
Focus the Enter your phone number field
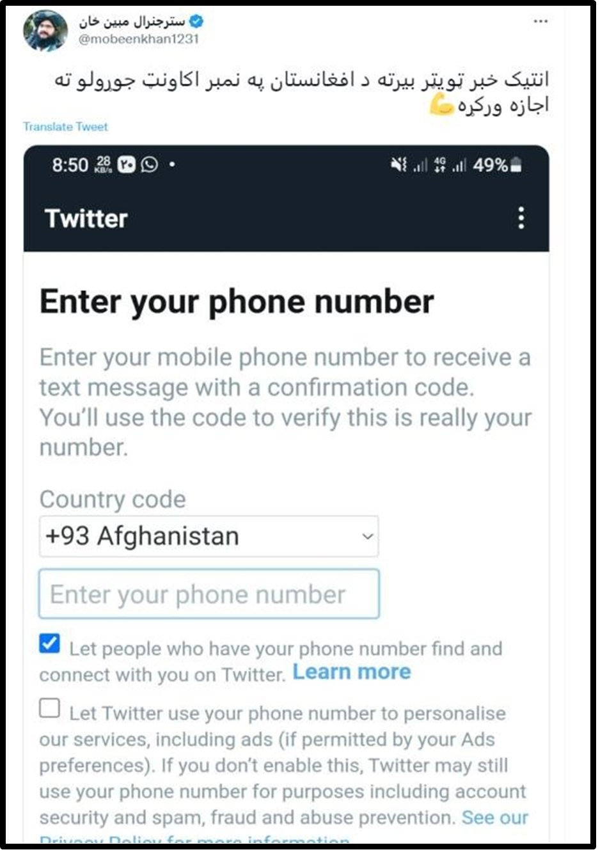pyautogui.click(x=209, y=594)
